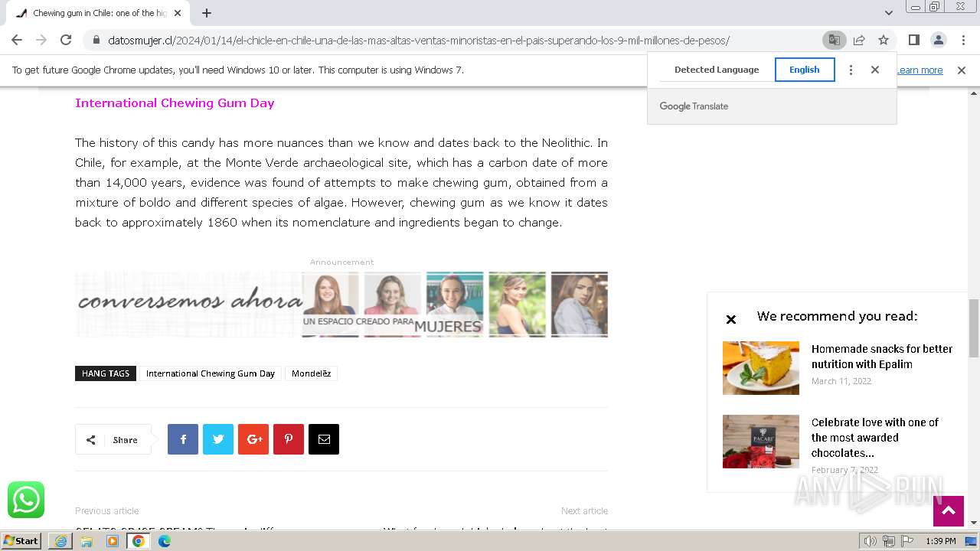Close the Chewing gum in Chile tab
This screenshot has width=980, height=551.
(178, 13)
